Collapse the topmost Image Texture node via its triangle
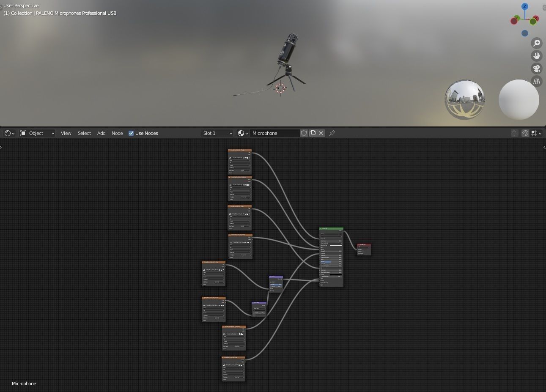Viewport: 546px width, 392px height. pyautogui.click(x=229, y=150)
